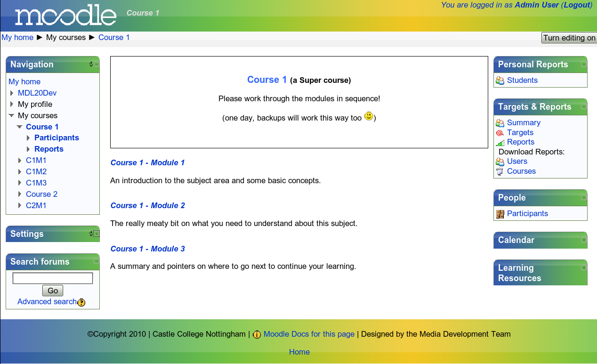Click the Courses download icon
The height and width of the screenshot is (364, 597).
[500, 171]
